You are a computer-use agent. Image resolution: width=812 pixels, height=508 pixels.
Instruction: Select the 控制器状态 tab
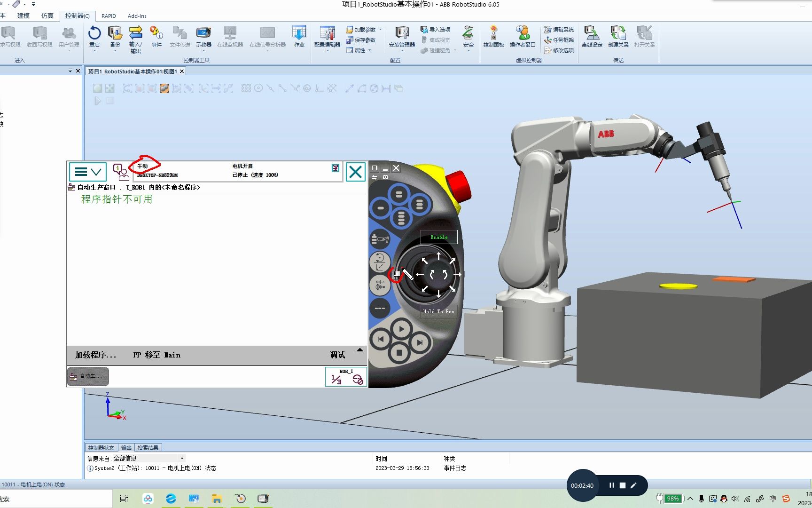pyautogui.click(x=101, y=448)
